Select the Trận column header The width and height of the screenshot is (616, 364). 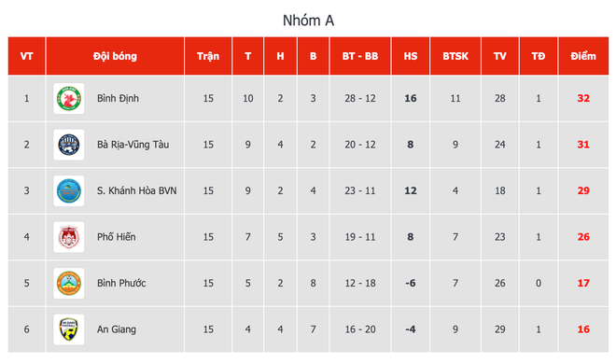click(x=208, y=56)
